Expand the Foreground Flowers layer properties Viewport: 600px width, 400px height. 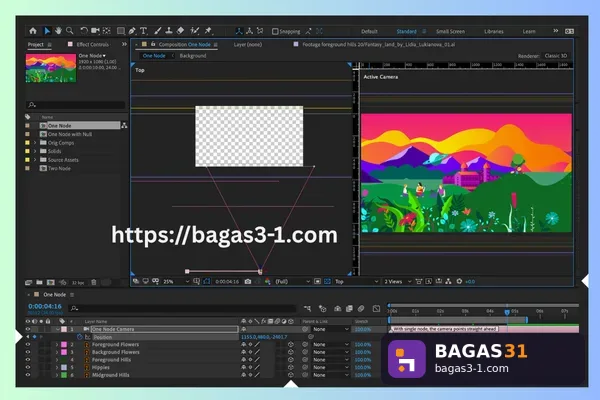(x=57, y=344)
